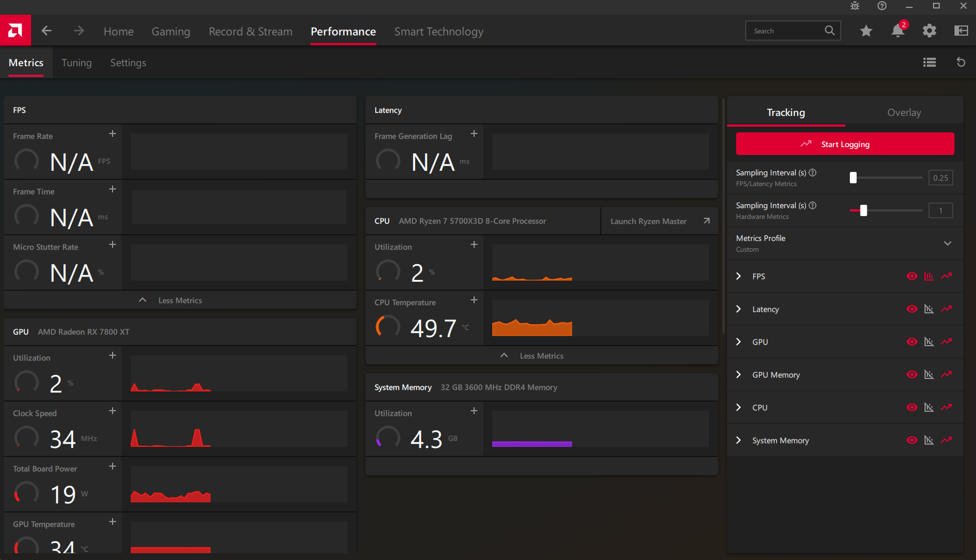Add Frame Generation Lag with plus icon
The height and width of the screenshot is (560, 976).
474,133
